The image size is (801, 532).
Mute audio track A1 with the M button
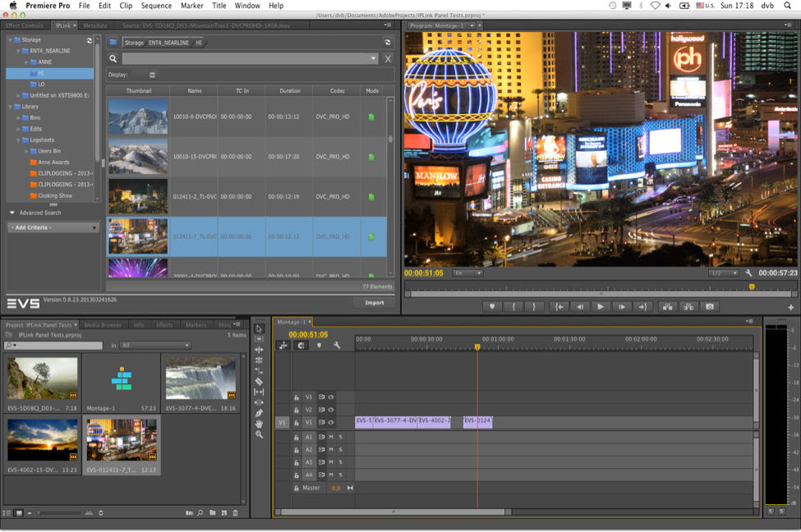click(x=333, y=438)
